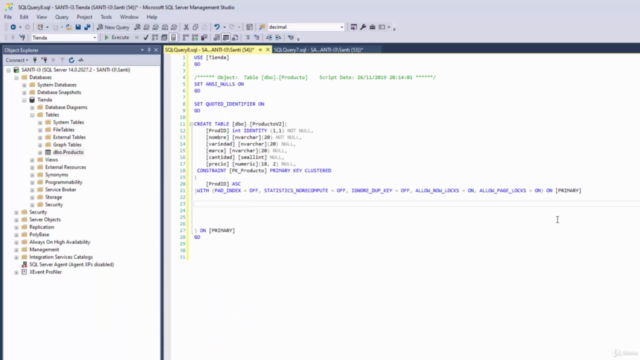Expand the Views folder node

coord(32,160)
